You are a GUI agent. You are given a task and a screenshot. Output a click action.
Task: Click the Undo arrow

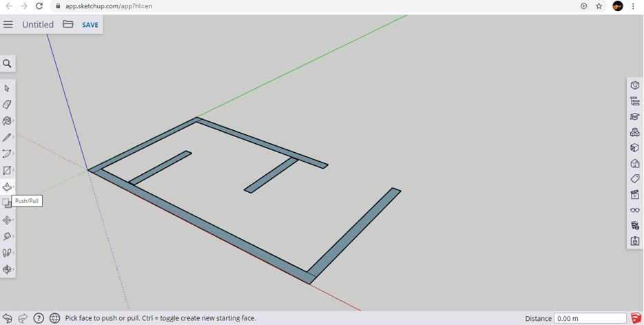pos(8,318)
